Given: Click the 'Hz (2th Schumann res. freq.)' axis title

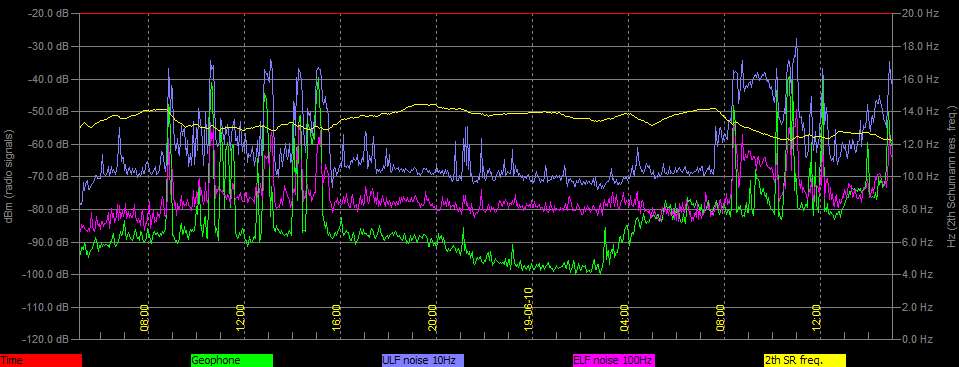Looking at the screenshot, I should click(x=951, y=176).
